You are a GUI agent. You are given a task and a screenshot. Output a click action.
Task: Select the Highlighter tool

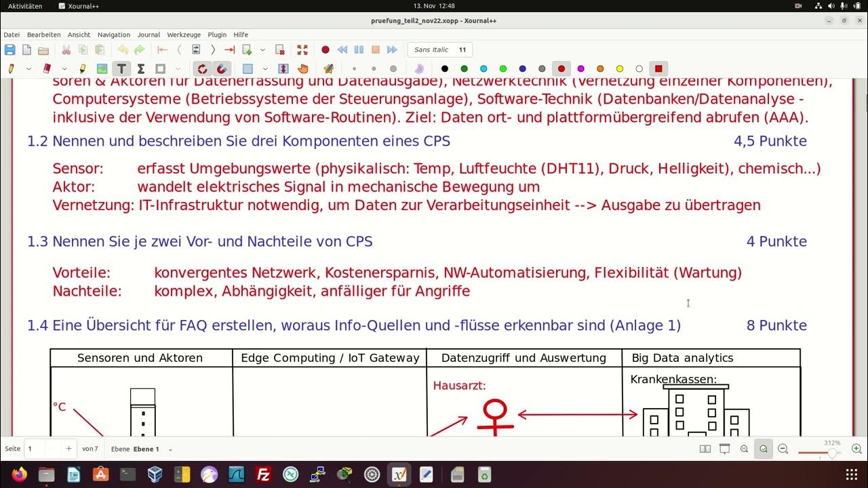click(x=82, y=68)
